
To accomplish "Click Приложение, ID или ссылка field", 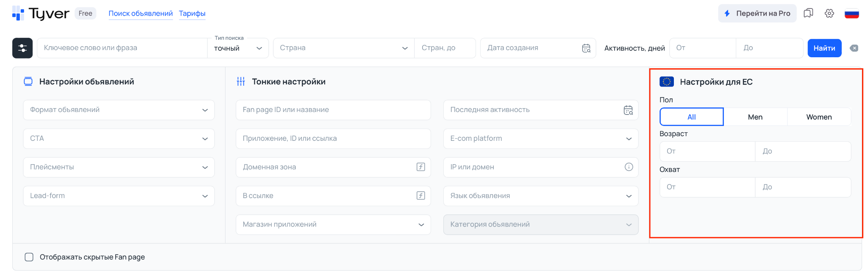I will click(333, 139).
